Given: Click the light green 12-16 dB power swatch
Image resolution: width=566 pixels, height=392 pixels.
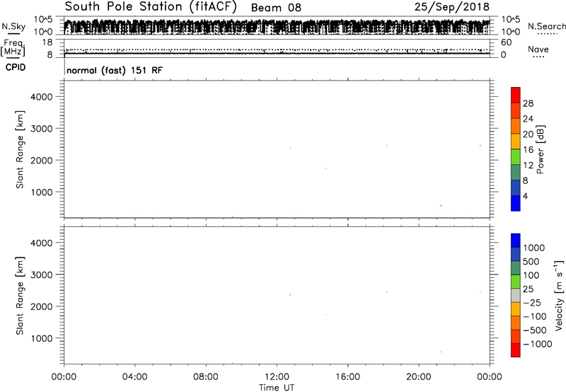Looking at the screenshot, I should pyautogui.click(x=516, y=157).
